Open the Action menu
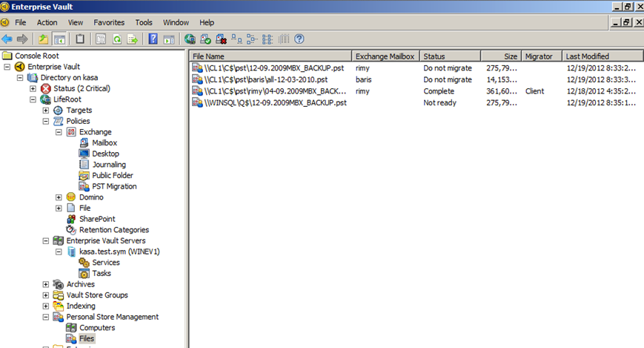The width and height of the screenshot is (644, 348). coord(47,22)
